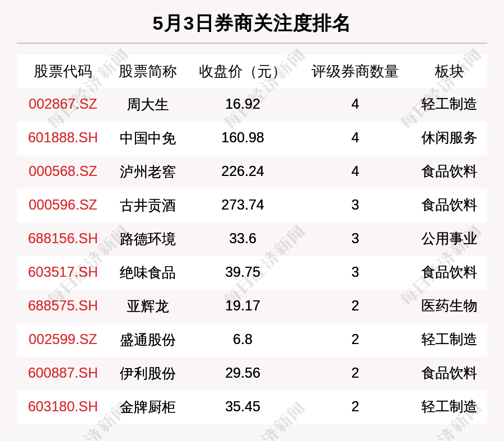Click broker count 2 in 伊利股份 row
Image resolution: width=504 pixels, height=441 pixels.
[355, 373]
